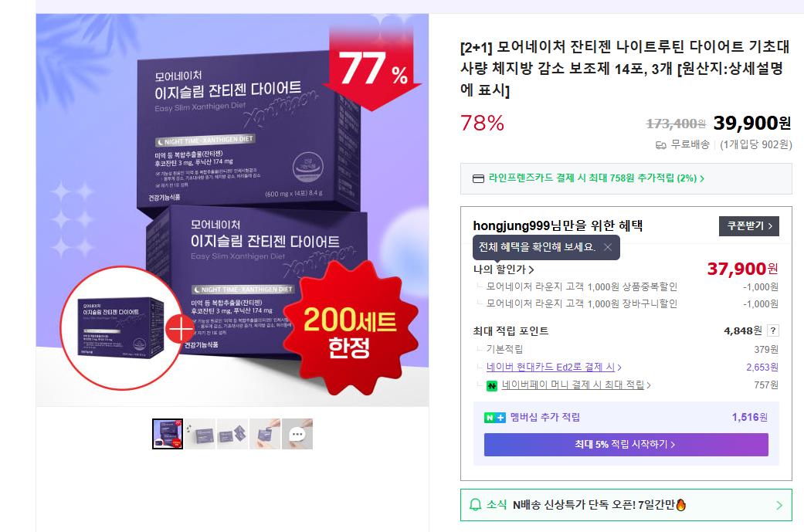This screenshot has height=532, width=804.
Task: Expand the 나의 할인가 details chevron
Action: (x=531, y=269)
